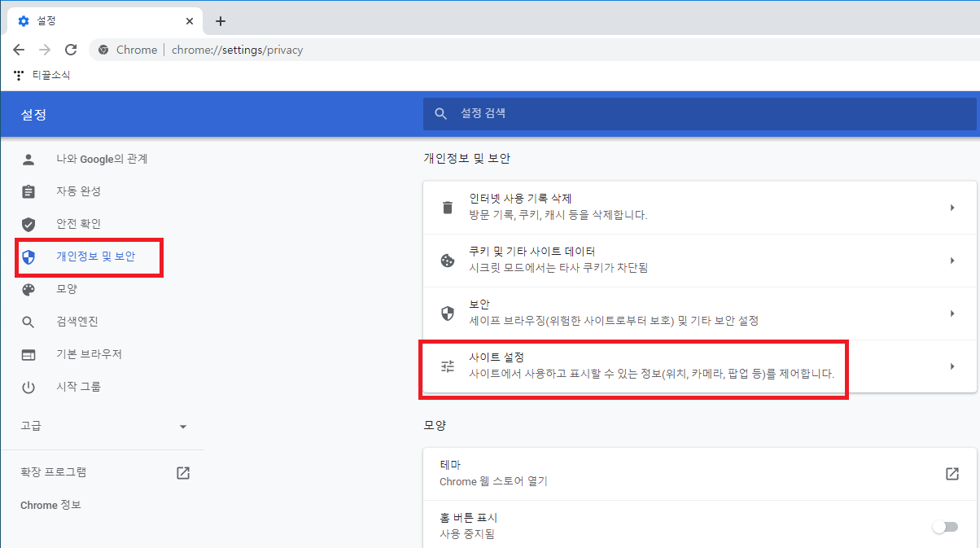
Task: Click the 보안 shield icon
Action: 447,313
